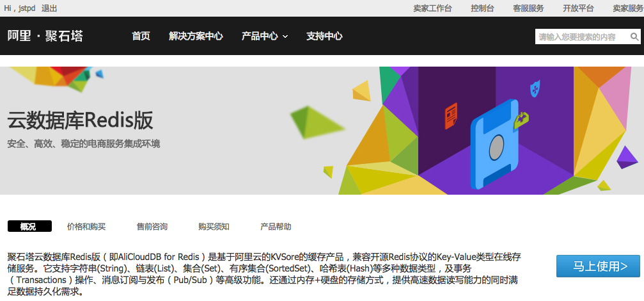Click the 马上使用> button

click(598, 266)
